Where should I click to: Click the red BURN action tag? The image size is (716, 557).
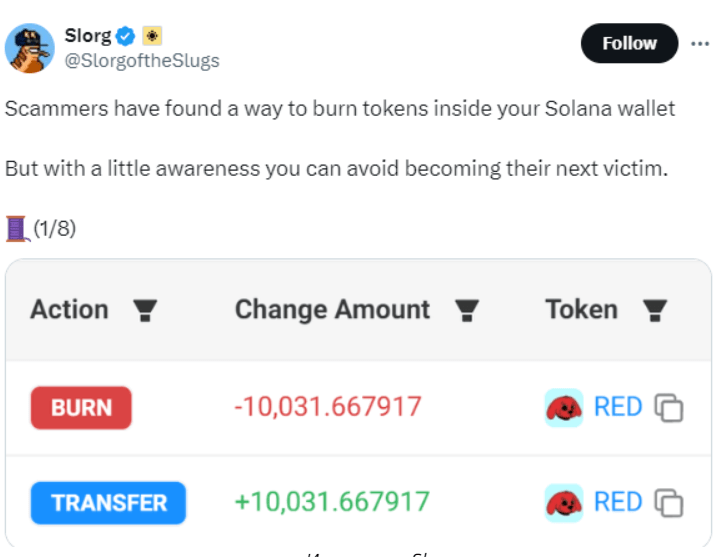pyautogui.click(x=81, y=408)
